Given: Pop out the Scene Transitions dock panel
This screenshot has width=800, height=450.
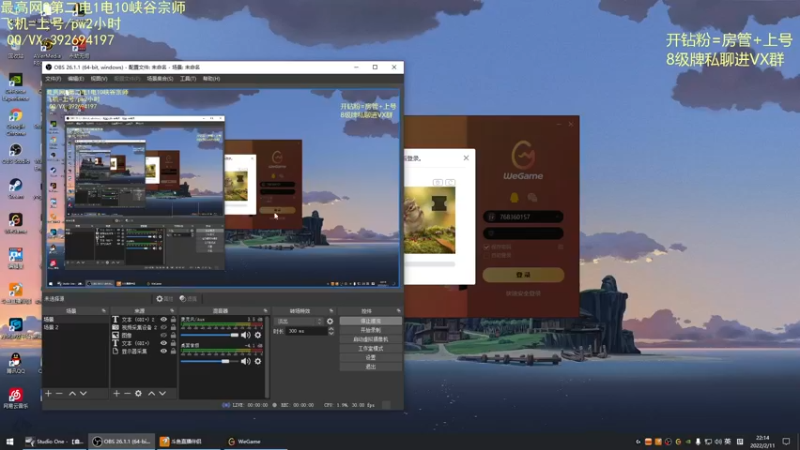Looking at the screenshot, I should (x=331, y=311).
